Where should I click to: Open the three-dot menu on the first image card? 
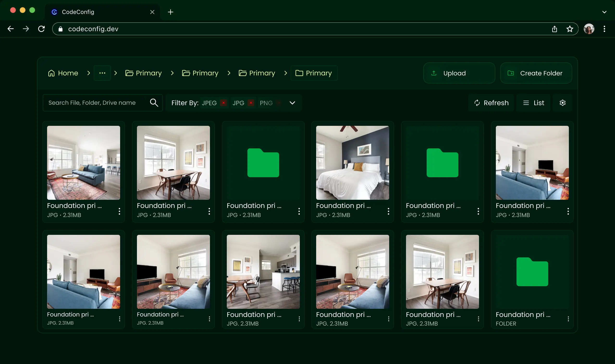[119, 211]
